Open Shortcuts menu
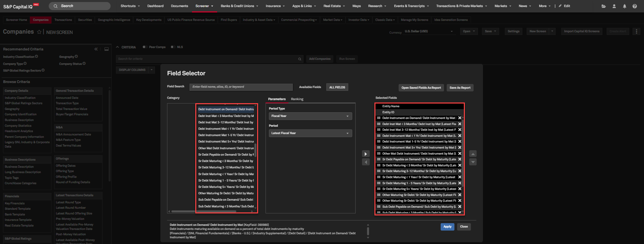644x244 pixels. [x=130, y=6]
